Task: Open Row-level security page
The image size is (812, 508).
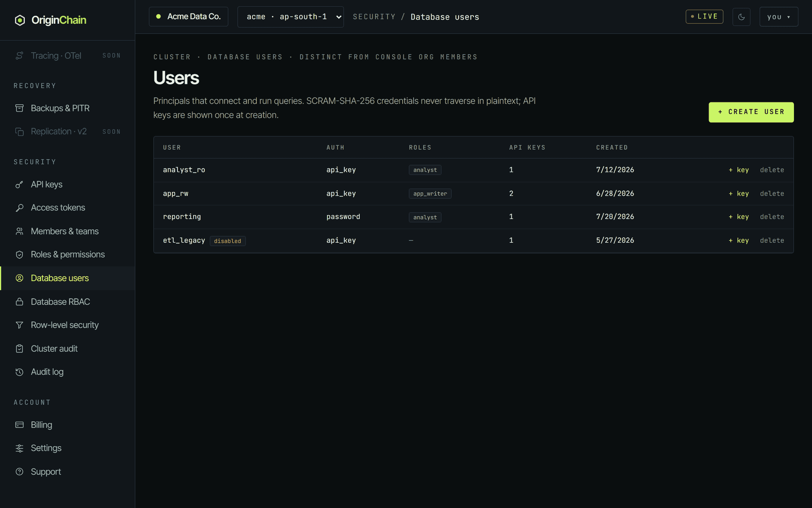Action: click(68, 325)
